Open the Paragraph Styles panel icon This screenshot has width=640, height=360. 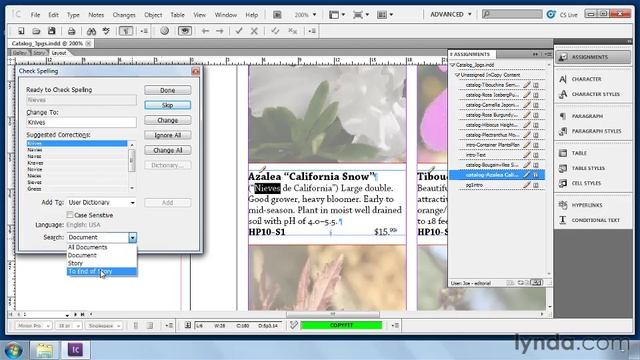click(x=563, y=131)
